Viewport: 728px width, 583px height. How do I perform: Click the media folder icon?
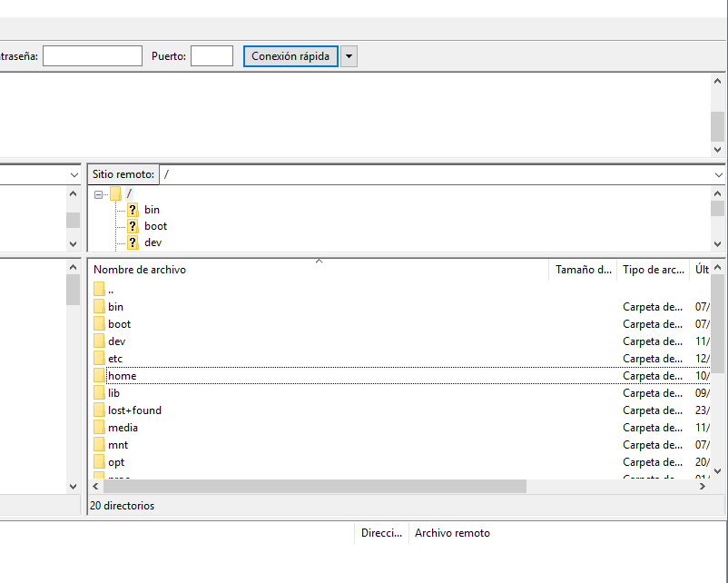(99, 428)
